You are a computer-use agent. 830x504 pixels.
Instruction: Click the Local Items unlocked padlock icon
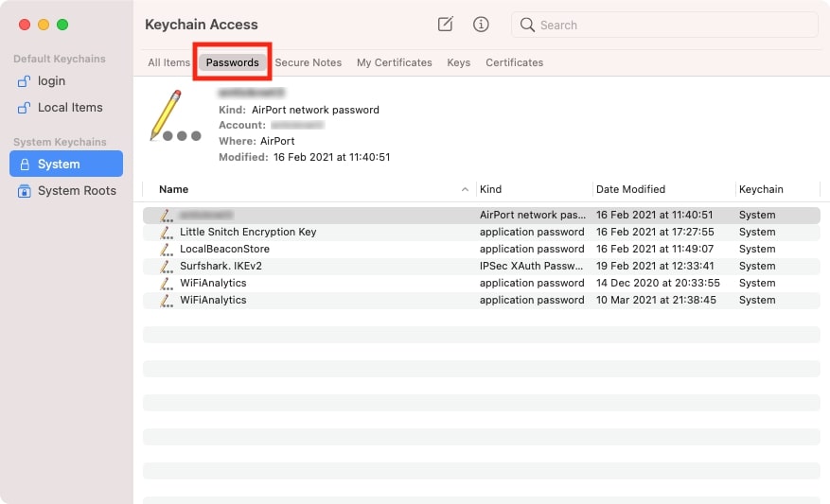[x=24, y=108]
